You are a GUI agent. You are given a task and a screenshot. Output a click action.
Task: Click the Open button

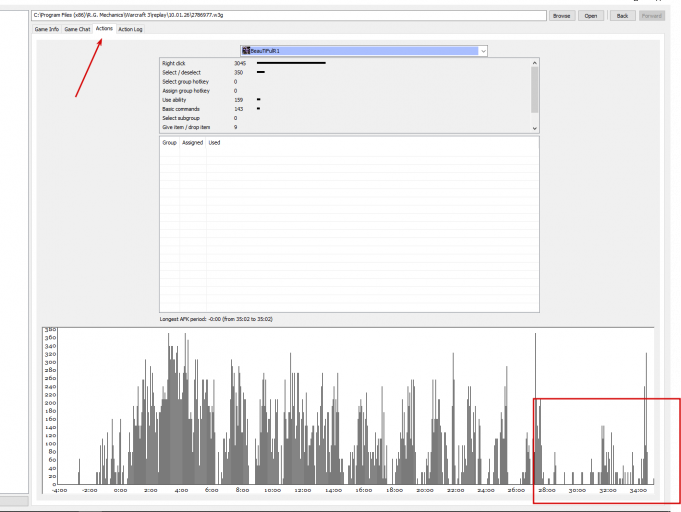click(x=591, y=16)
